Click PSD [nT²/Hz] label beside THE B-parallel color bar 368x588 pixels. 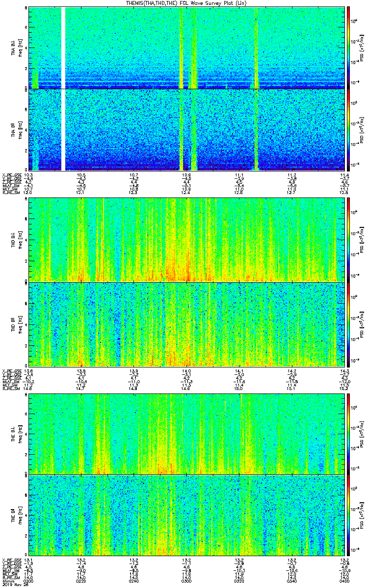363,516
